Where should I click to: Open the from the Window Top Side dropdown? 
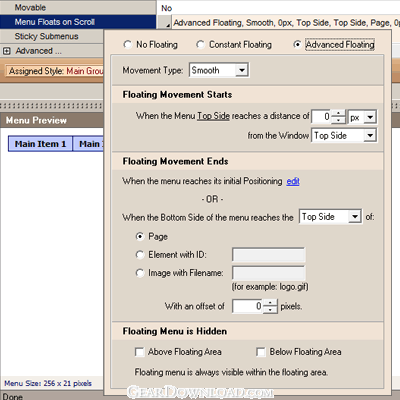370,135
